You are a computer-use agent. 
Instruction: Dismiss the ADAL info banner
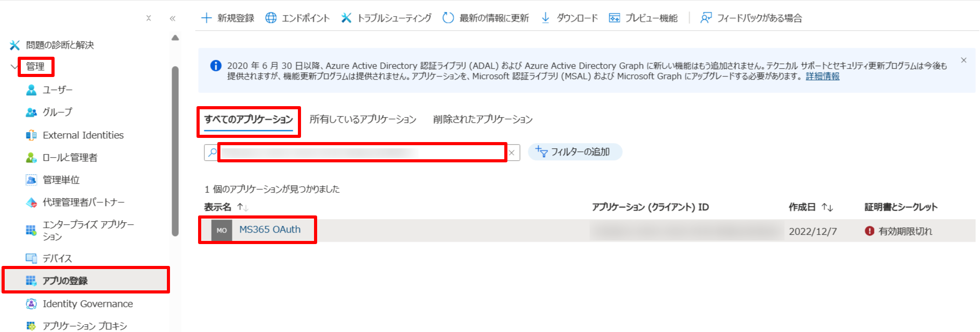pos(963,60)
